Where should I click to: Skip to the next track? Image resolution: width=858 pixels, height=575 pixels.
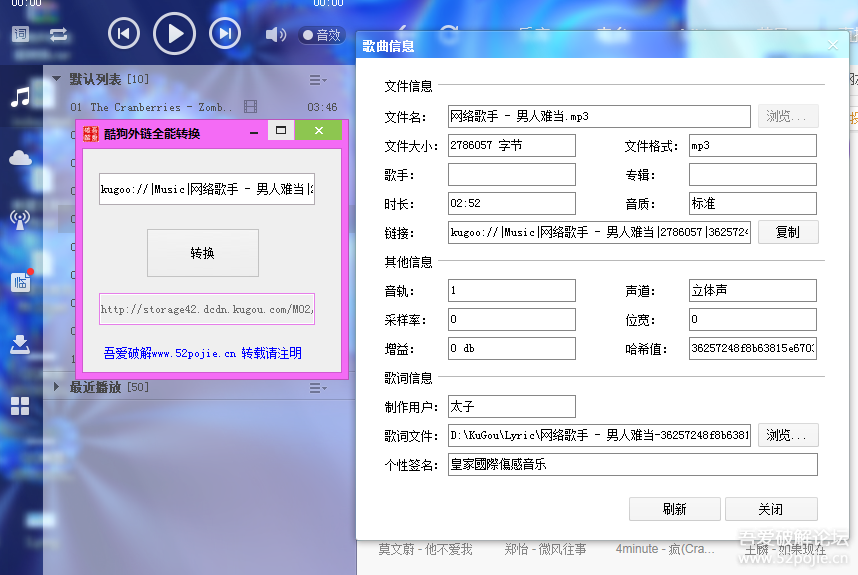point(226,34)
